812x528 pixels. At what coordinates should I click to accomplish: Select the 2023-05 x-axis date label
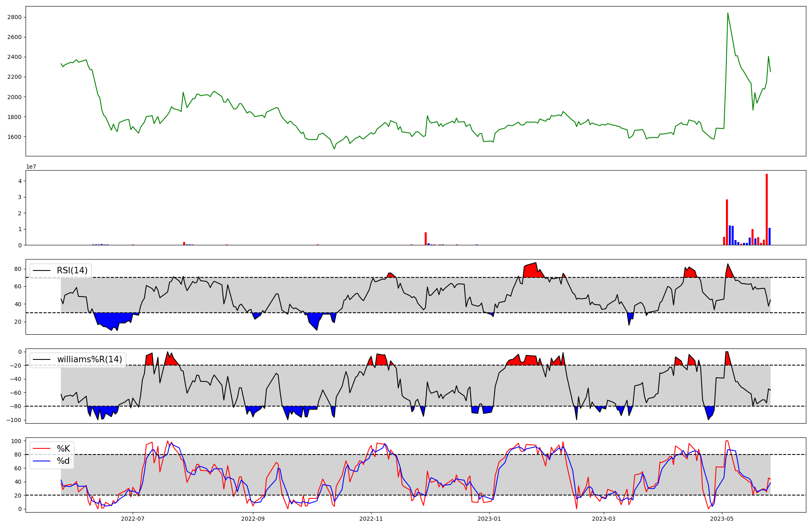pos(722,519)
